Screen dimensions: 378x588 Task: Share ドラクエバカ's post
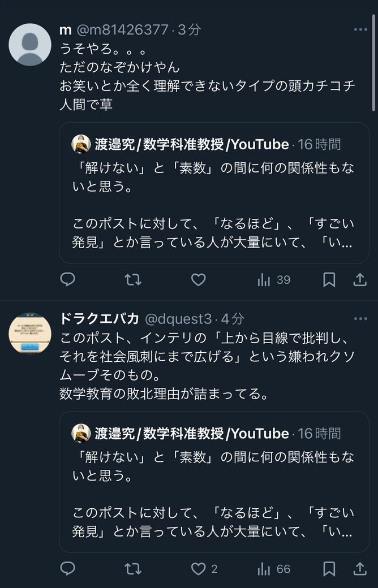(359, 569)
